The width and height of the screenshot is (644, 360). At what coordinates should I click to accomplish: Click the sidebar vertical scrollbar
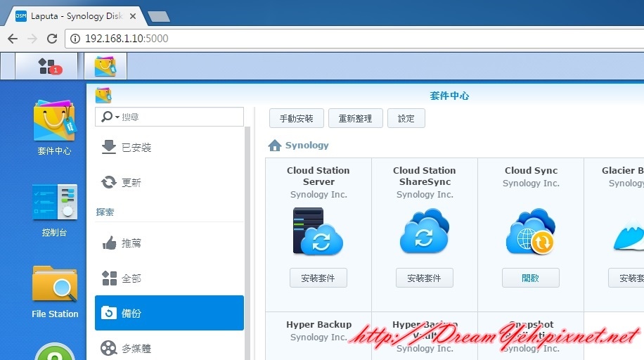[x=247, y=243]
